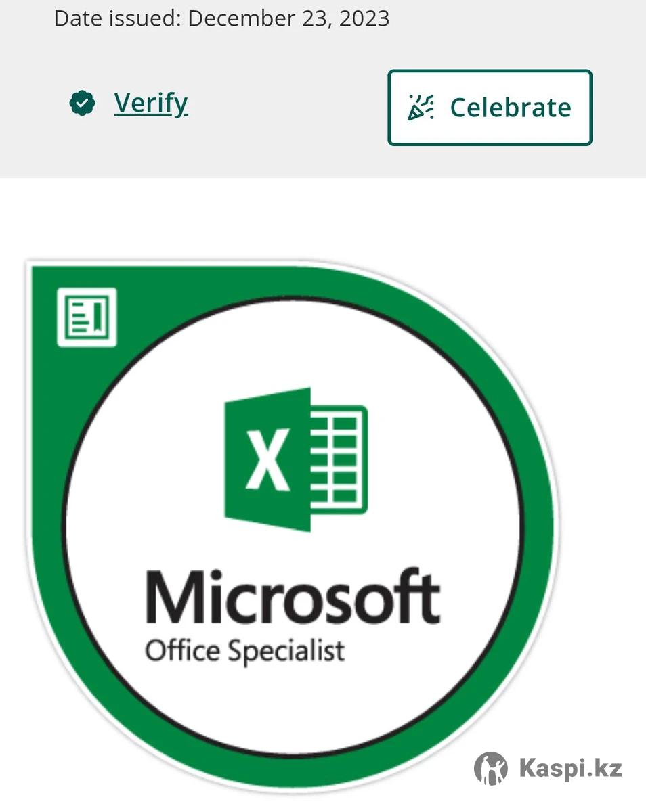The image size is (646, 812).
Task: Select the Date issued text line
Action: [221, 18]
